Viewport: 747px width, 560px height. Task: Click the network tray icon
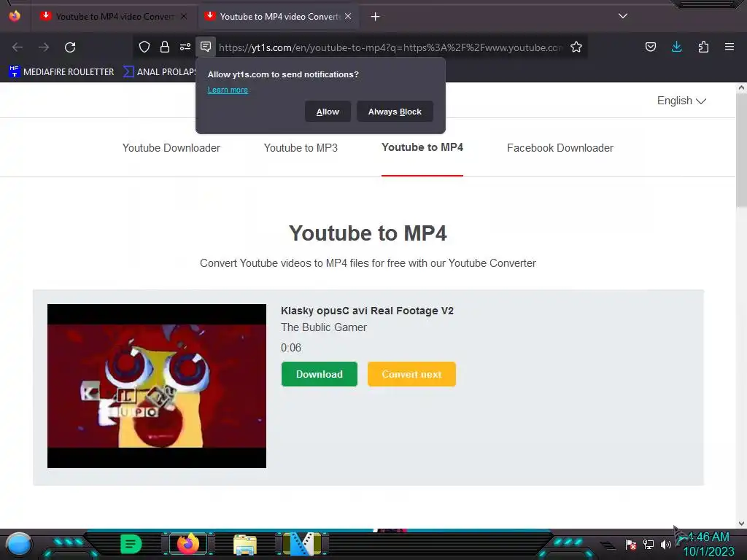click(x=649, y=544)
